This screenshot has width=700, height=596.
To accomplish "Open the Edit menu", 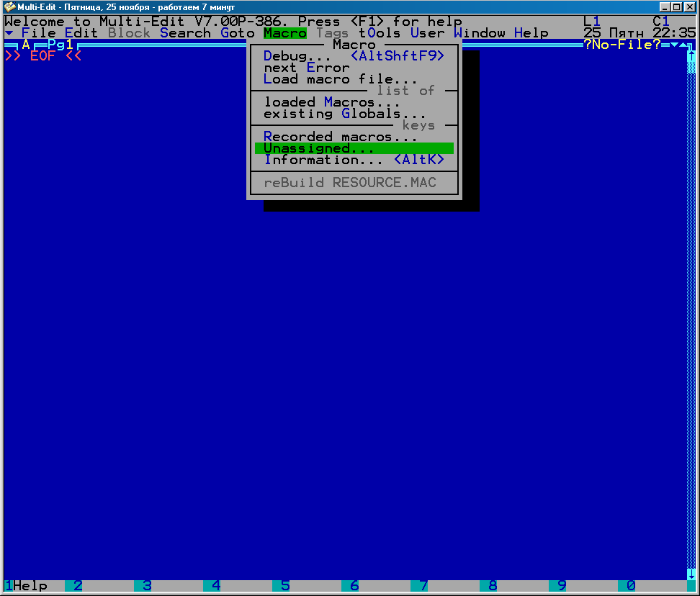I will (81, 33).
